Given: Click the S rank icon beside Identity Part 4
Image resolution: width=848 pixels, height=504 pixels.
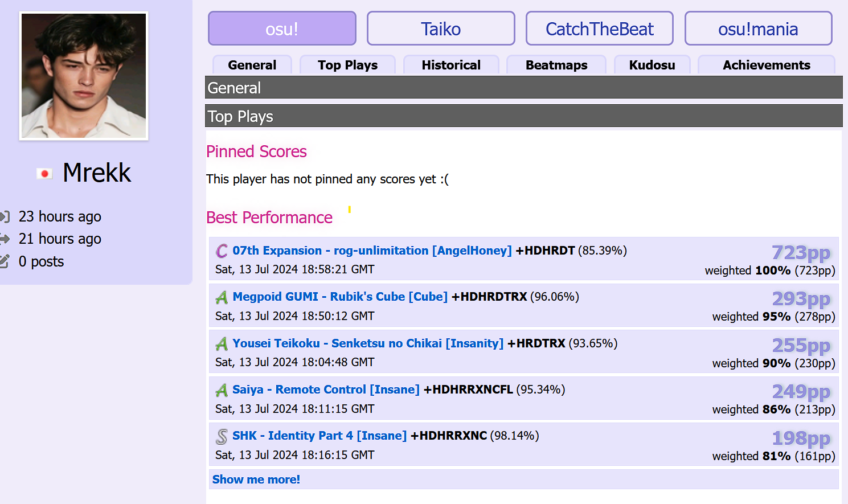Looking at the screenshot, I should 222,436.
